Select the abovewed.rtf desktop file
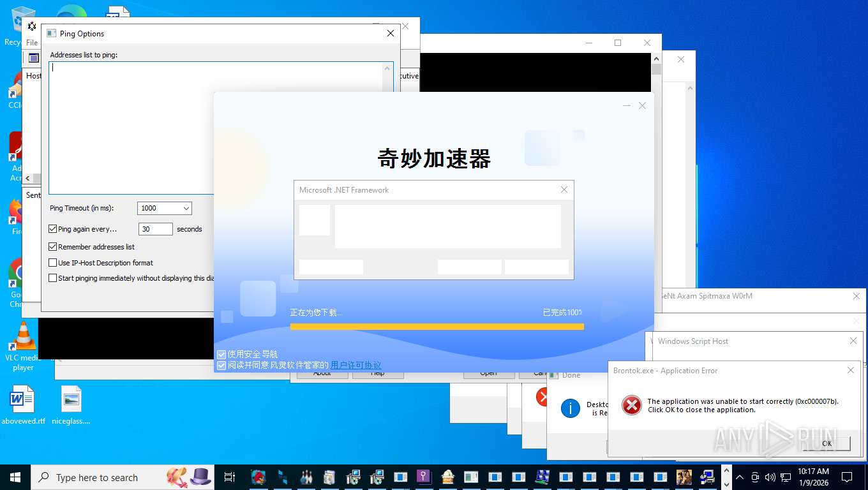Screen dimensions: 868x490 pyautogui.click(x=23, y=405)
